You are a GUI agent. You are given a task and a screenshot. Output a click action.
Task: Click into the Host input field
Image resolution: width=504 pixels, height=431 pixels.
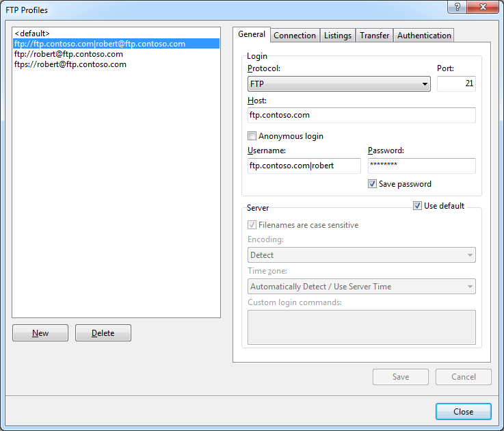click(361, 115)
